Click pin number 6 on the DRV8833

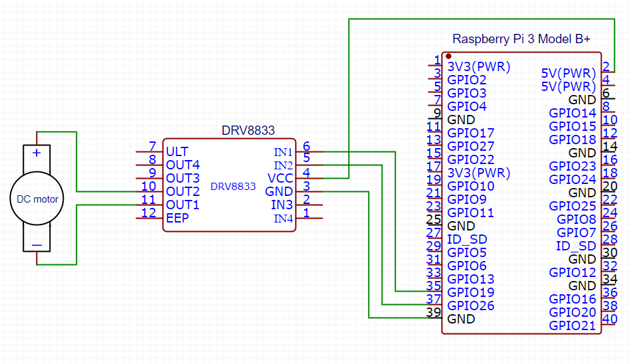[x=306, y=146]
